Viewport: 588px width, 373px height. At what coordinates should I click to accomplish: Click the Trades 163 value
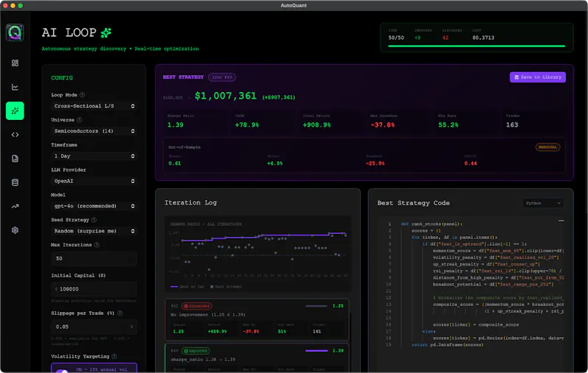(512, 125)
